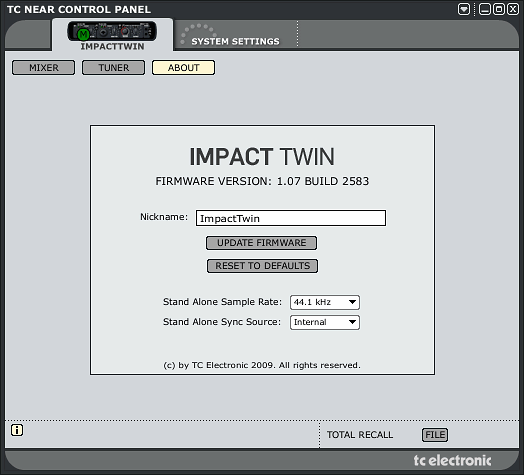Click the Stand Alone Sync Source label

pos(222,322)
